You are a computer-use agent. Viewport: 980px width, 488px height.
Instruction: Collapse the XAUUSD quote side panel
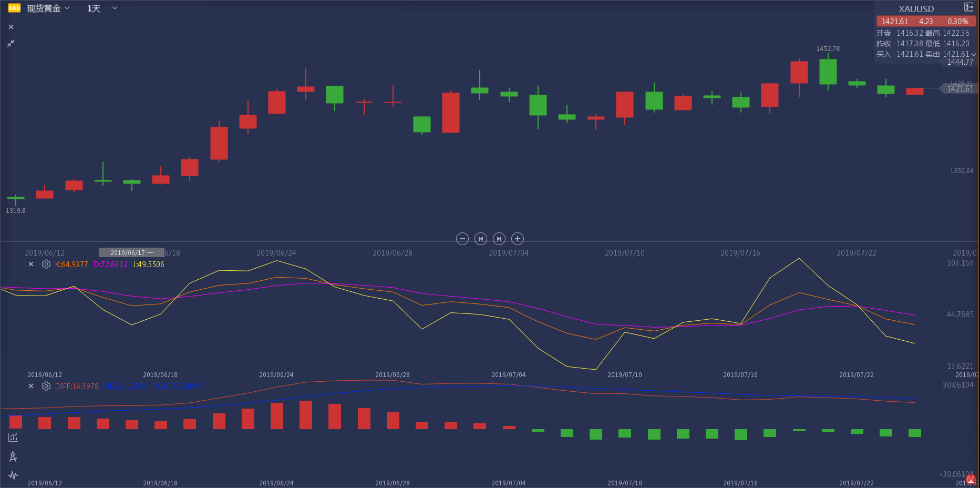(968, 7)
